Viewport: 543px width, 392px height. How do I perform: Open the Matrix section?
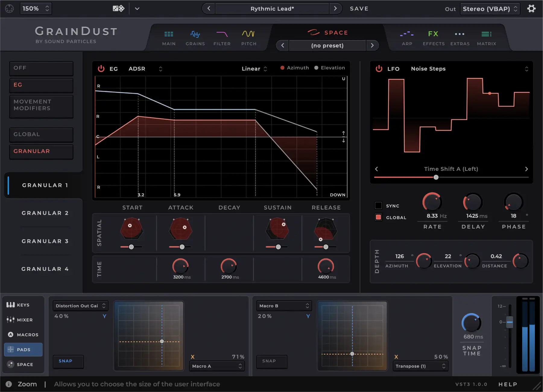pyautogui.click(x=486, y=37)
